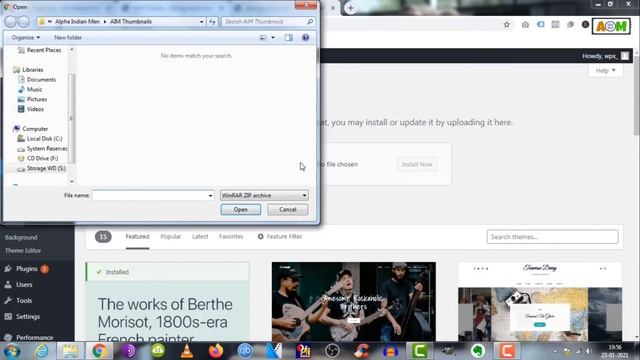Open Evernote from the taskbar
This screenshot has width=640, height=360.
point(478,351)
